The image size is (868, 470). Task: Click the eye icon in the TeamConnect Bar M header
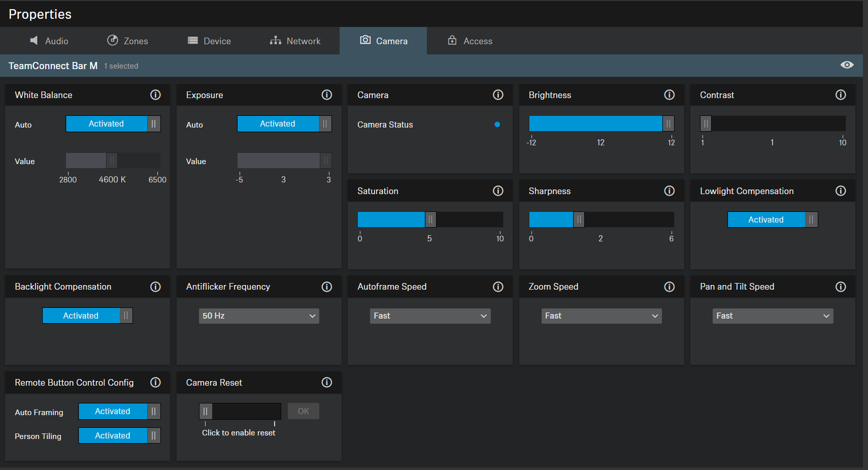pos(847,65)
